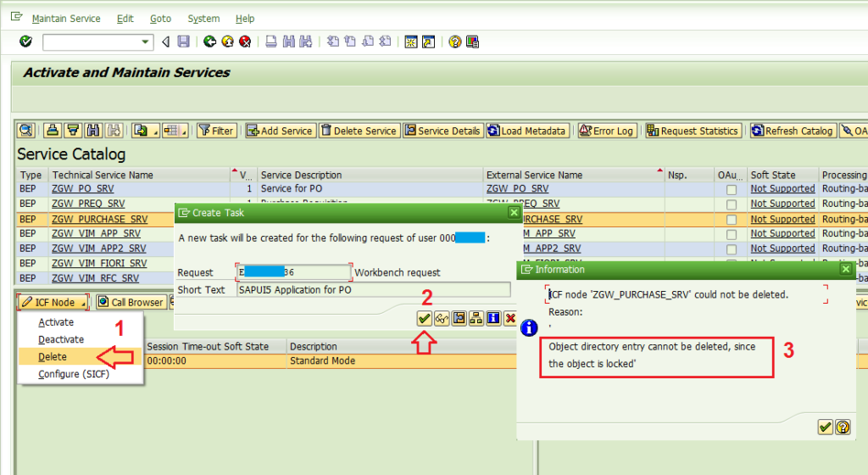This screenshot has height=475, width=868.
Task: Open the ICF Node dropdown button
Action: (53, 302)
